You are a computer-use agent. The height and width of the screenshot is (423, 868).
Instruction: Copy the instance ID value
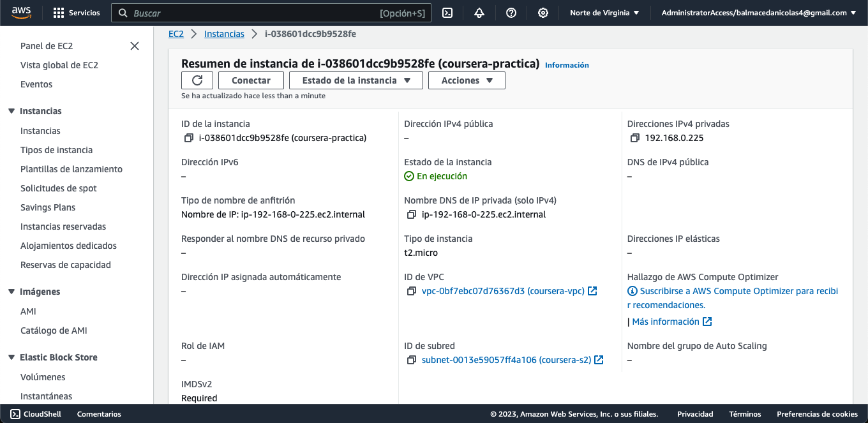click(x=188, y=138)
